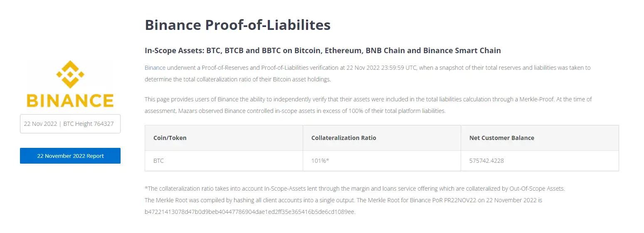The width and height of the screenshot is (644, 233).
Task: Select the 575742.4228 balance value
Action: pos(486,160)
